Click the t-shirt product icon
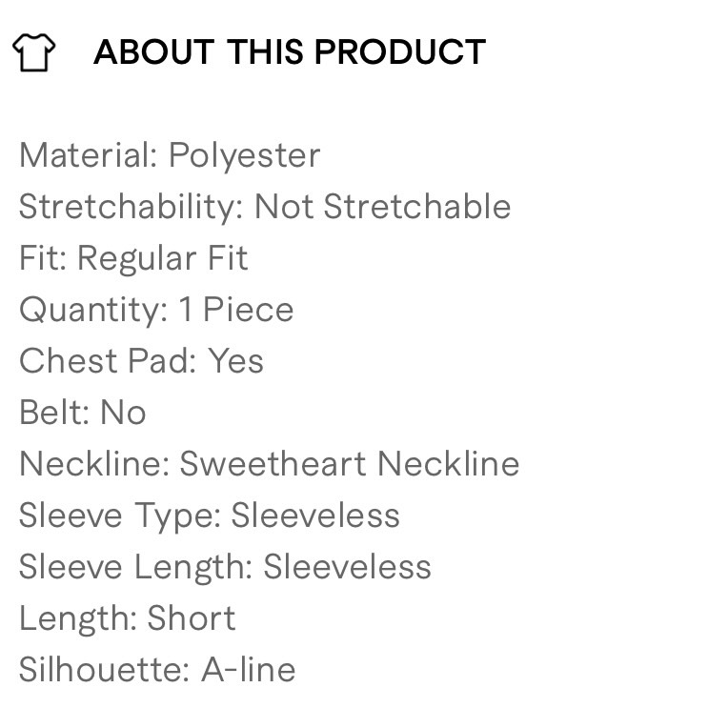This screenshot has width=728, height=728. (x=34, y=52)
